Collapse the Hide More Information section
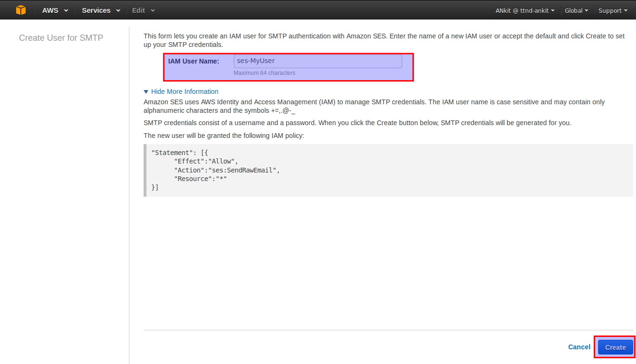Image resolution: width=636 pixels, height=364 pixels. point(181,91)
